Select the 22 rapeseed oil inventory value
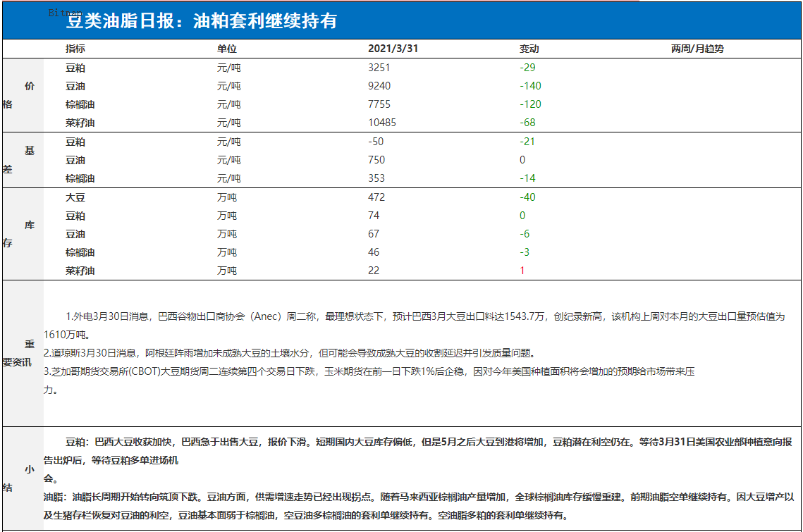Screen dimensions: 803x532 point(374,271)
